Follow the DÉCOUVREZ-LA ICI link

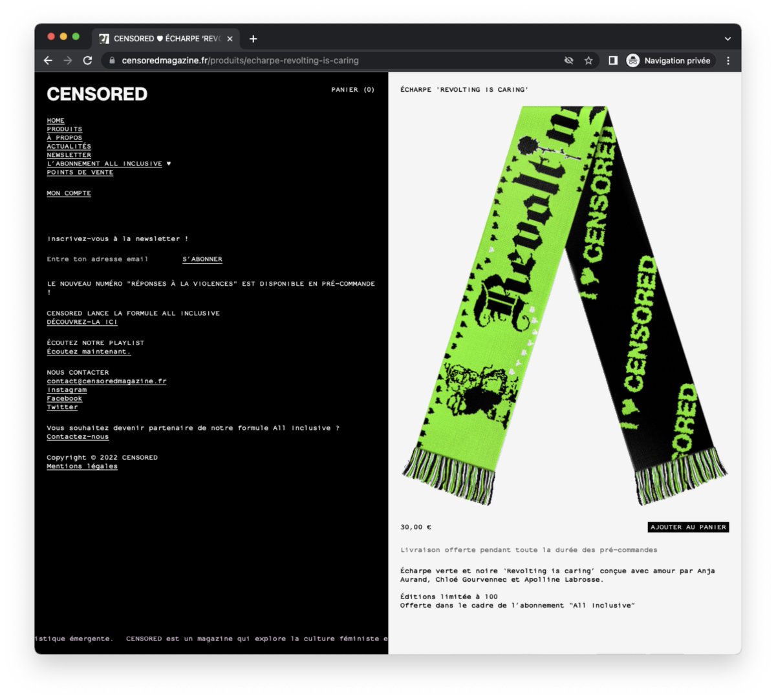pyautogui.click(x=82, y=322)
